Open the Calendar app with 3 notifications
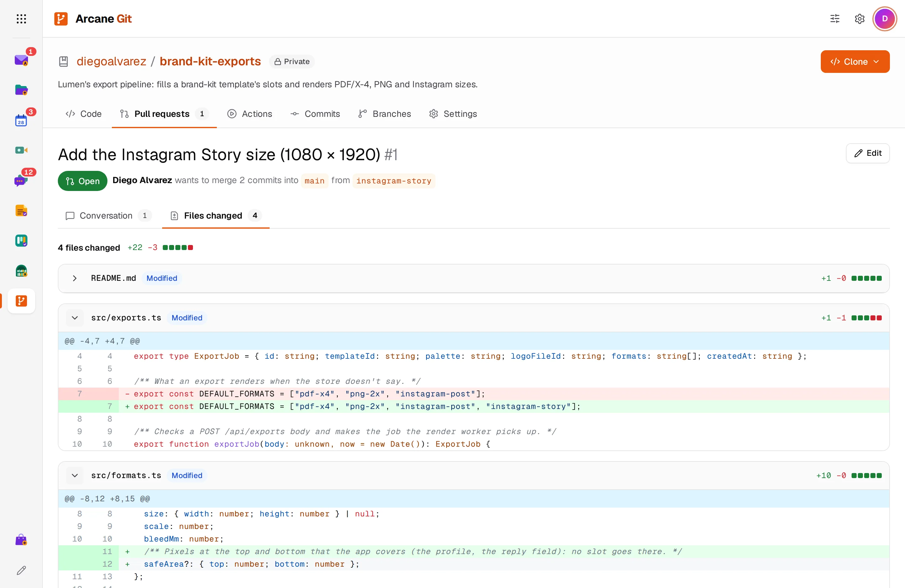This screenshot has height=588, width=905. click(21, 120)
